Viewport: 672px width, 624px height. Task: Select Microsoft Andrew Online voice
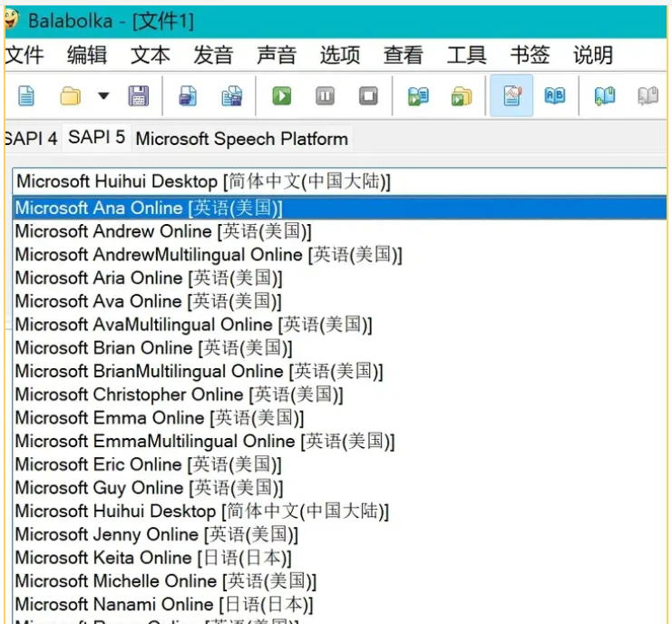pos(339,231)
